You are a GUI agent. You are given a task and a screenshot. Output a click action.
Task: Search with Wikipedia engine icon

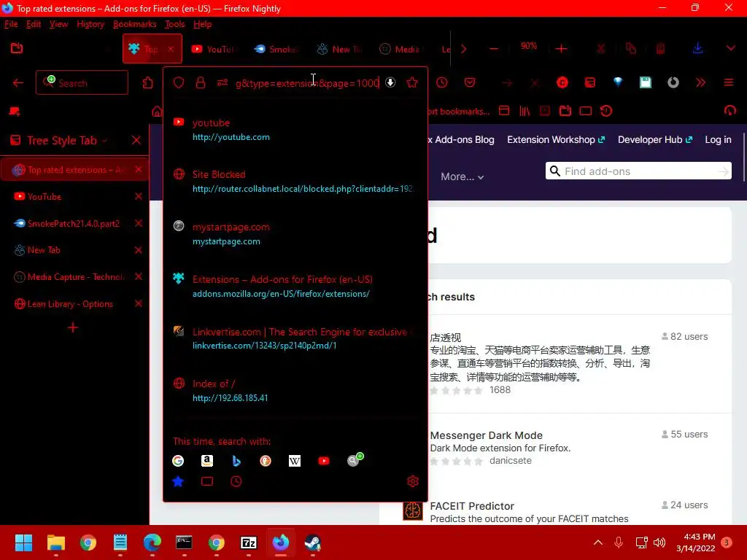[x=295, y=461]
